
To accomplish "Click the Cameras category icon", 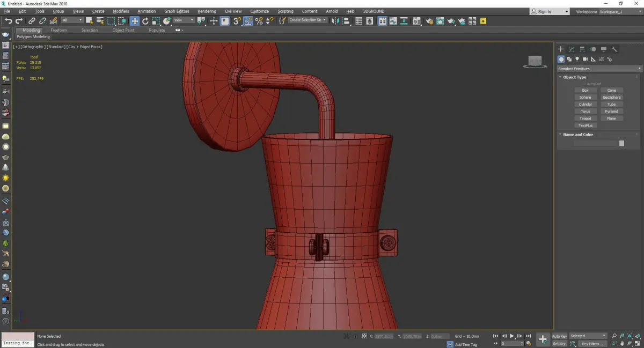I will point(586,59).
